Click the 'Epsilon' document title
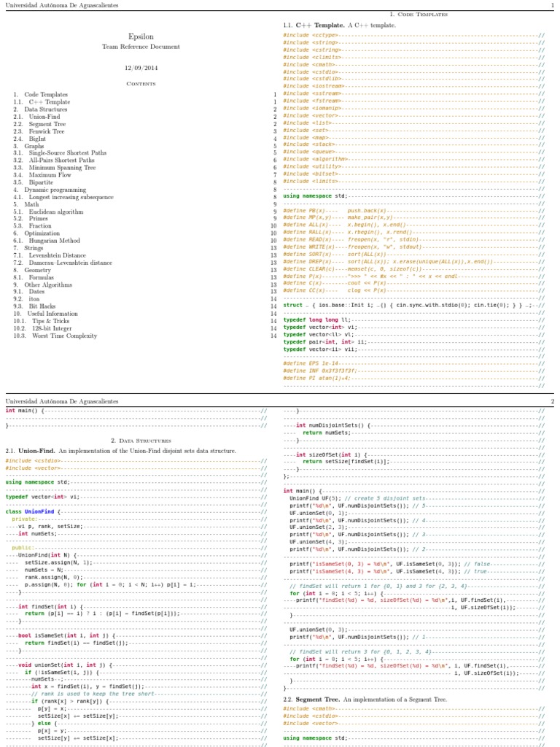The width and height of the screenshot is (560, 747). pyautogui.click(x=141, y=36)
